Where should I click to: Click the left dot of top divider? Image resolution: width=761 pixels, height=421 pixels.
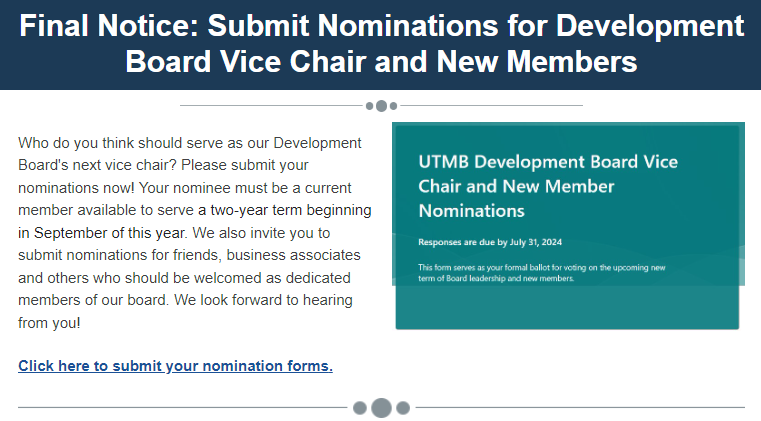tap(370, 105)
